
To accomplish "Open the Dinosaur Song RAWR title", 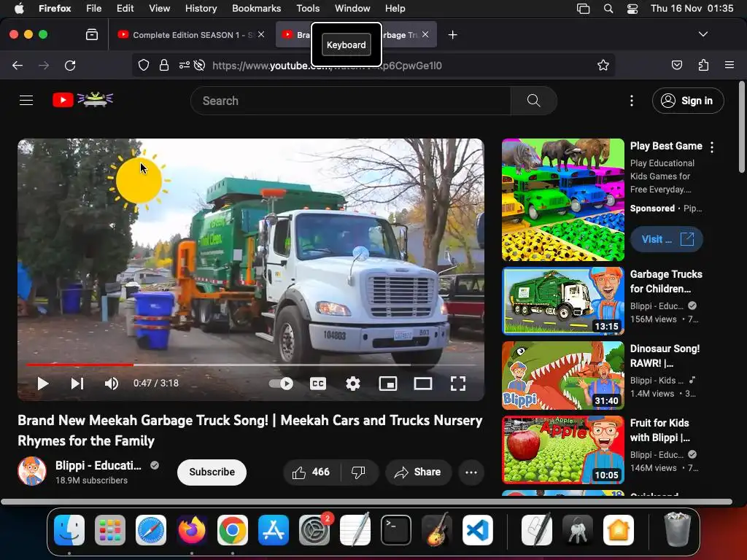I will coord(665,356).
